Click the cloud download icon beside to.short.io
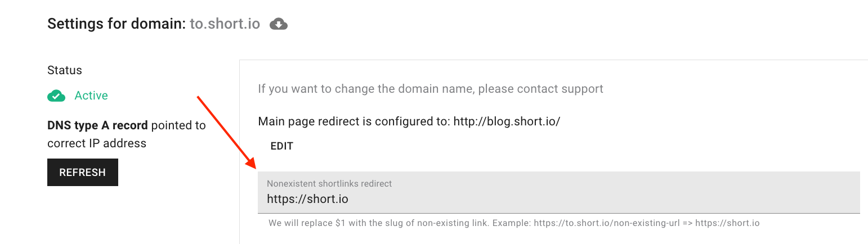 coord(279,24)
